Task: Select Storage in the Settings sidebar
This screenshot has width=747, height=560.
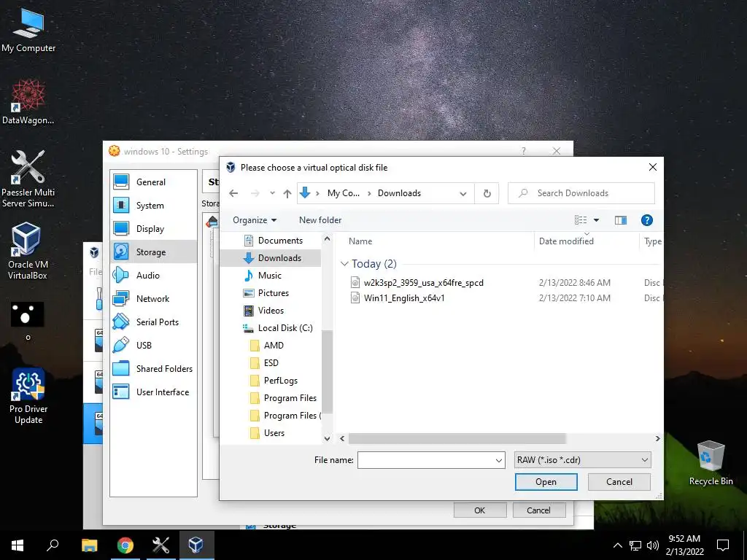Action: pos(153,252)
